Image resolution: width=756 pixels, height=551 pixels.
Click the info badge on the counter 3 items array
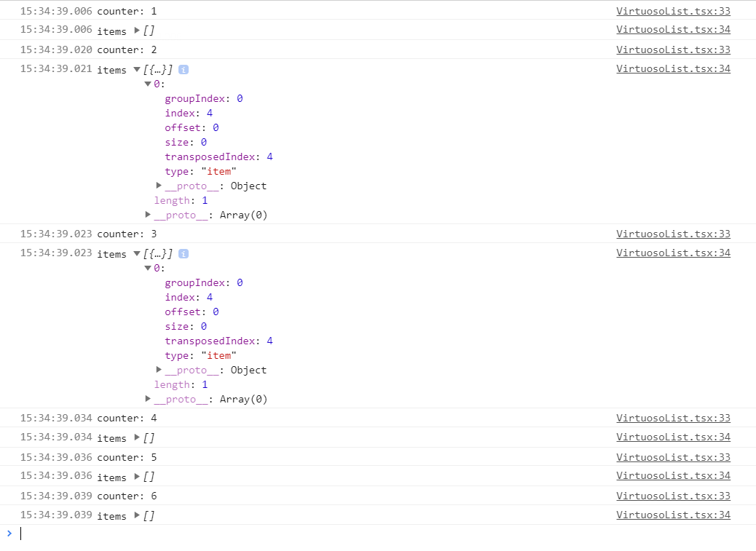(x=183, y=253)
